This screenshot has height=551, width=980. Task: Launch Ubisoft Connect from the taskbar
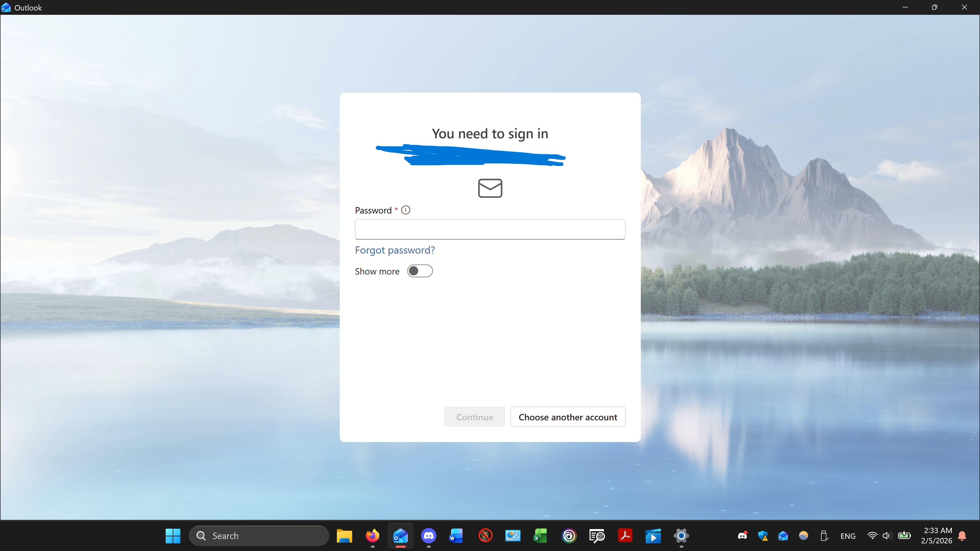[569, 536]
